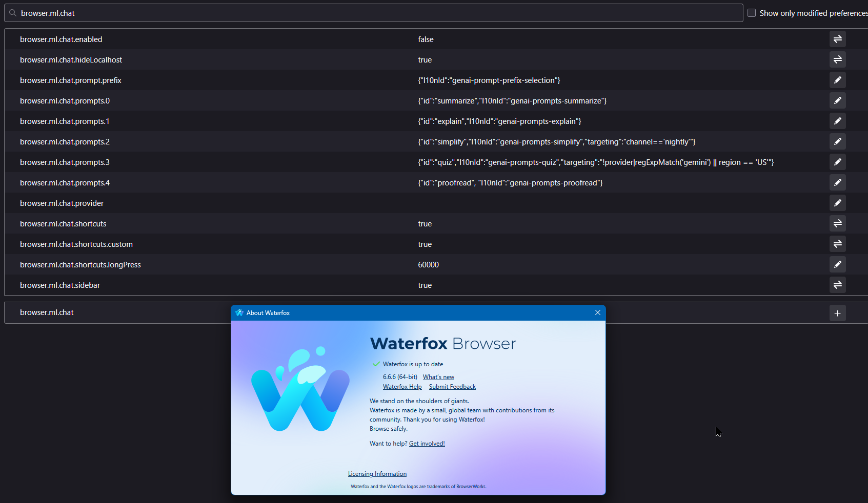
Task: Edit browser.ml.chat.prompts.4 with pencil icon
Action: tap(837, 182)
